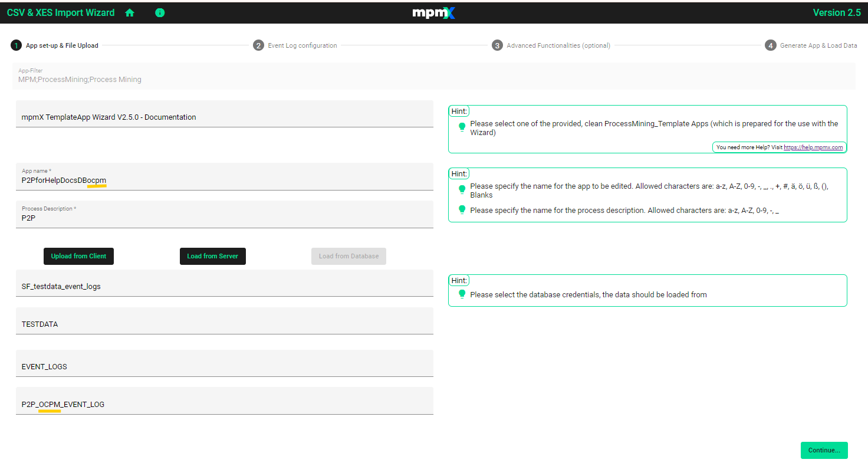Open the info icon in header
The image size is (868, 466).
(160, 12)
